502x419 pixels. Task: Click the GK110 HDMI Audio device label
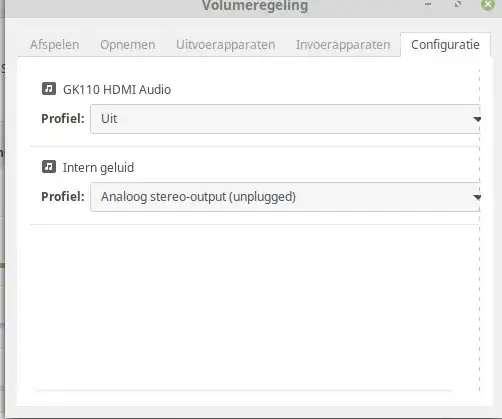point(117,89)
